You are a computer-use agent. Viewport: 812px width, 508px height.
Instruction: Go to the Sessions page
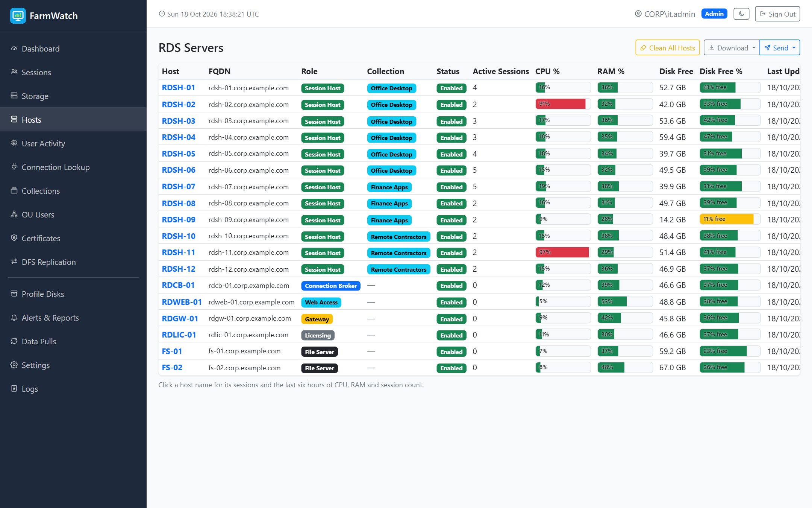point(73,72)
